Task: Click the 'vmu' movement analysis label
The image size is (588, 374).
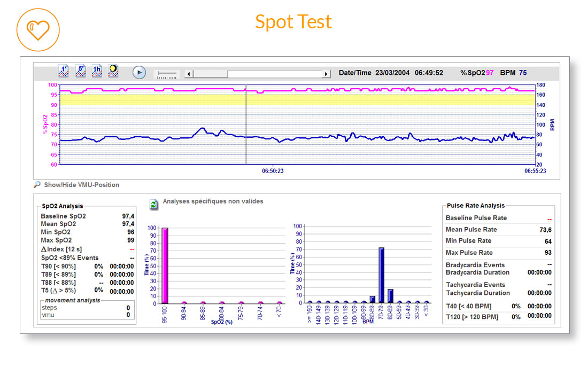Action: [x=48, y=315]
